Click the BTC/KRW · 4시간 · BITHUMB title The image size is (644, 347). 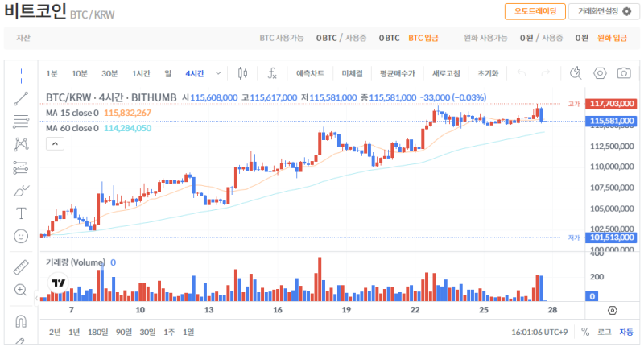click(111, 97)
